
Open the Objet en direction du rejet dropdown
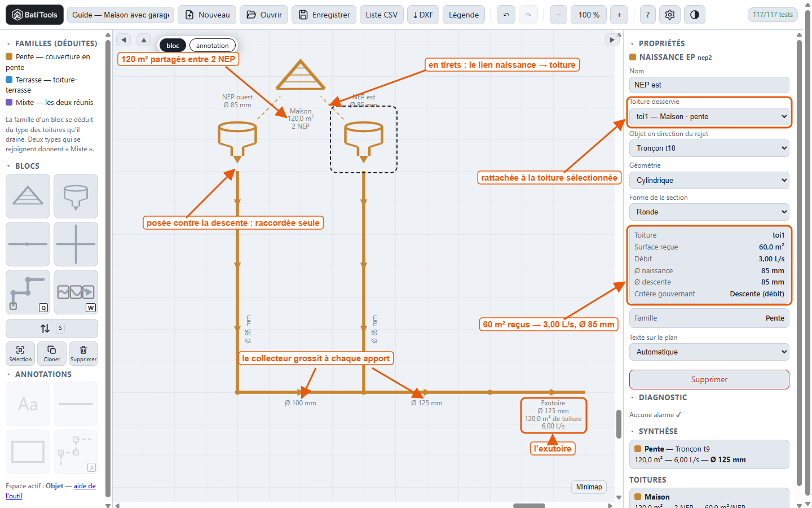point(709,148)
